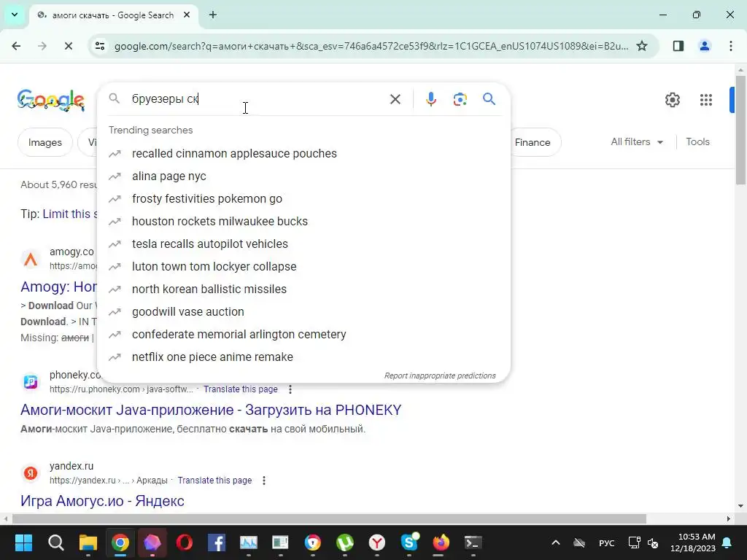Viewport: 747px width, 560px height.
Task: Click the 'Limit this' tip link
Action: point(69,214)
